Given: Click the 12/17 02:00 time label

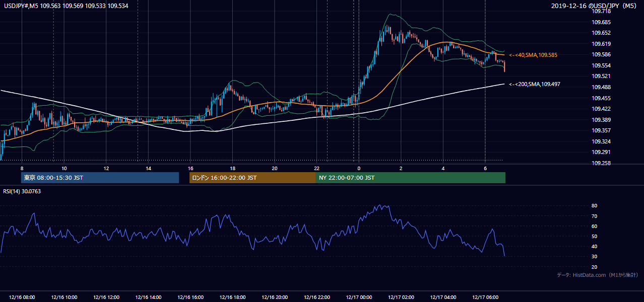Looking at the screenshot, I should 401,297.
